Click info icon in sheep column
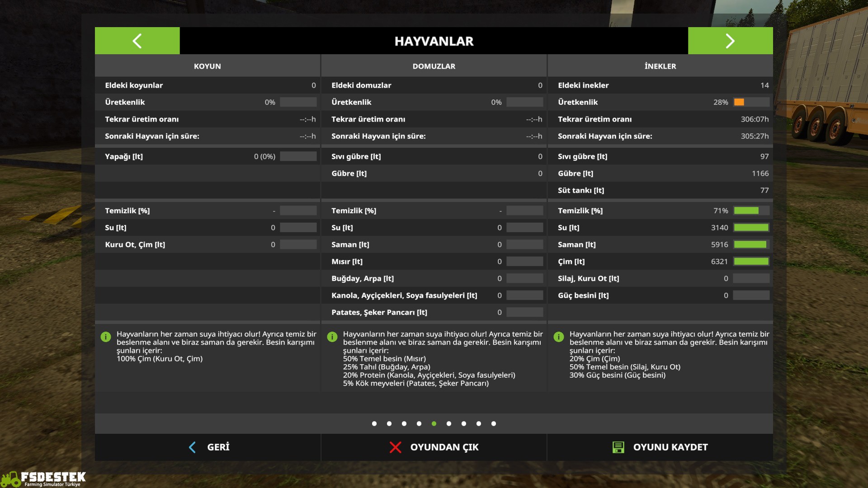Image resolution: width=868 pixels, height=488 pixels. click(106, 337)
